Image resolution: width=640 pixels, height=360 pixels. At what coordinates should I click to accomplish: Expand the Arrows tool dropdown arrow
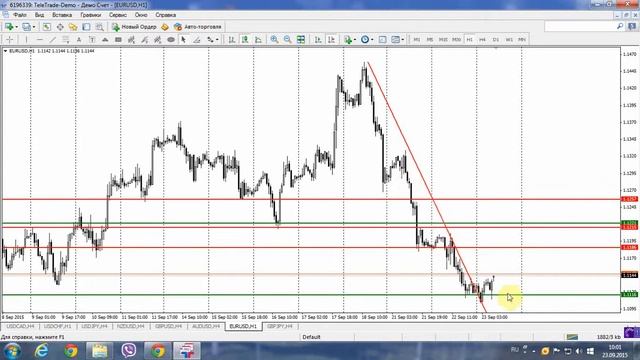pyautogui.click(x=217, y=40)
